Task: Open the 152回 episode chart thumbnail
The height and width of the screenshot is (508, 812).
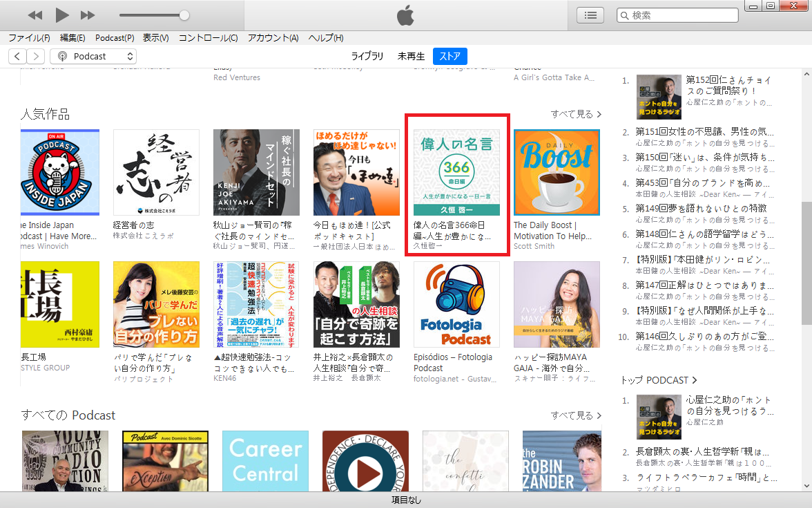Action: (x=659, y=97)
